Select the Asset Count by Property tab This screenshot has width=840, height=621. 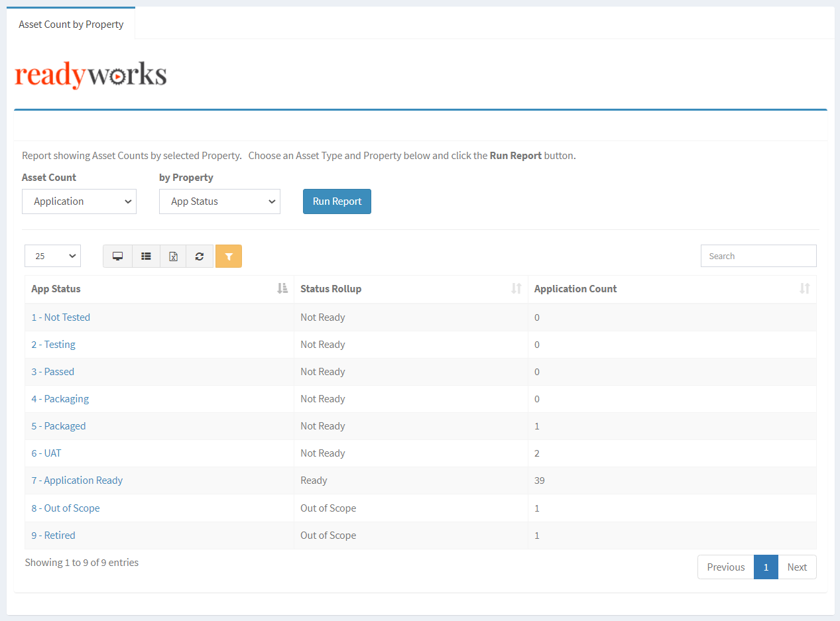[71, 24]
